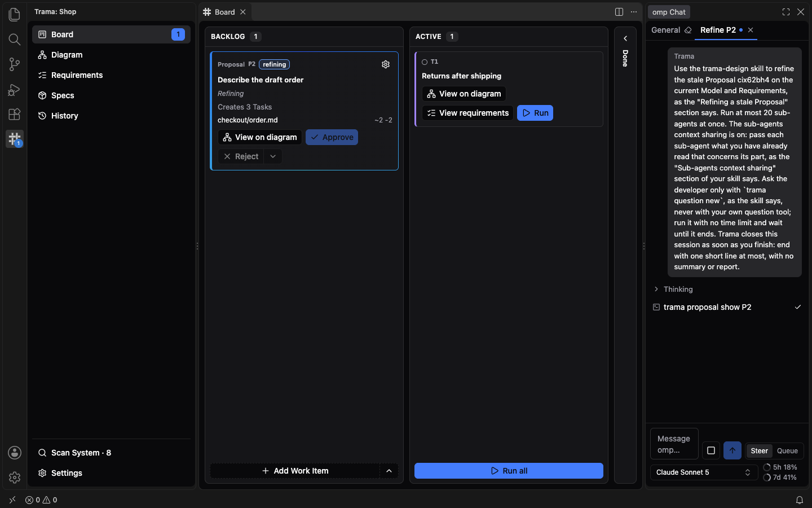Click the BACKLOG column header

(x=228, y=37)
